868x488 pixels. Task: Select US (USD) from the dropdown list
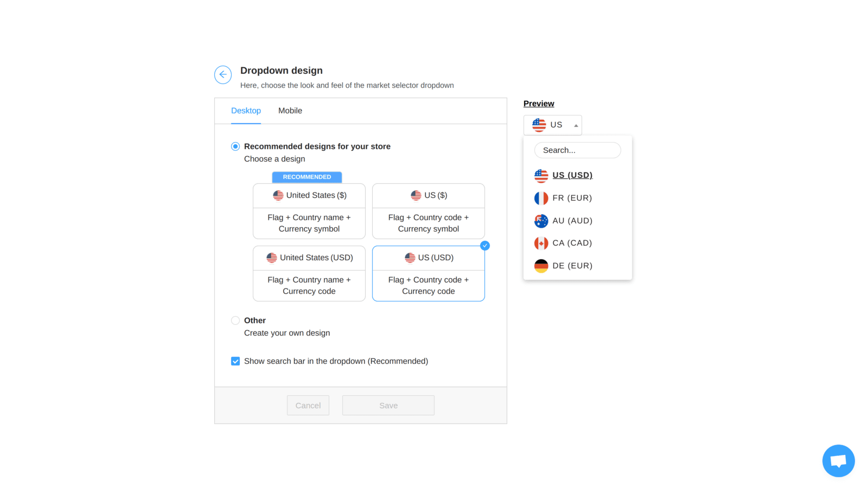(572, 175)
